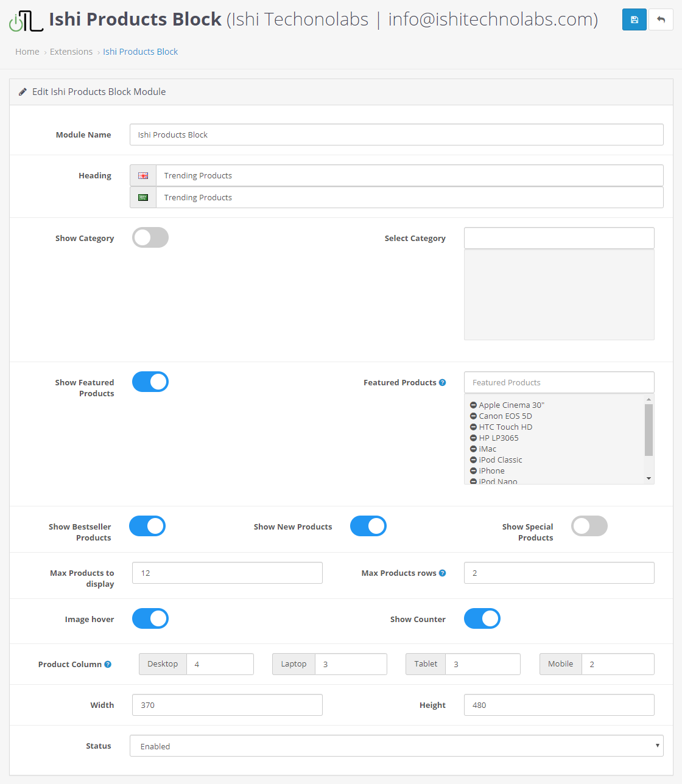
Task: Open the Select Category autocomplete box
Action: [x=558, y=238]
